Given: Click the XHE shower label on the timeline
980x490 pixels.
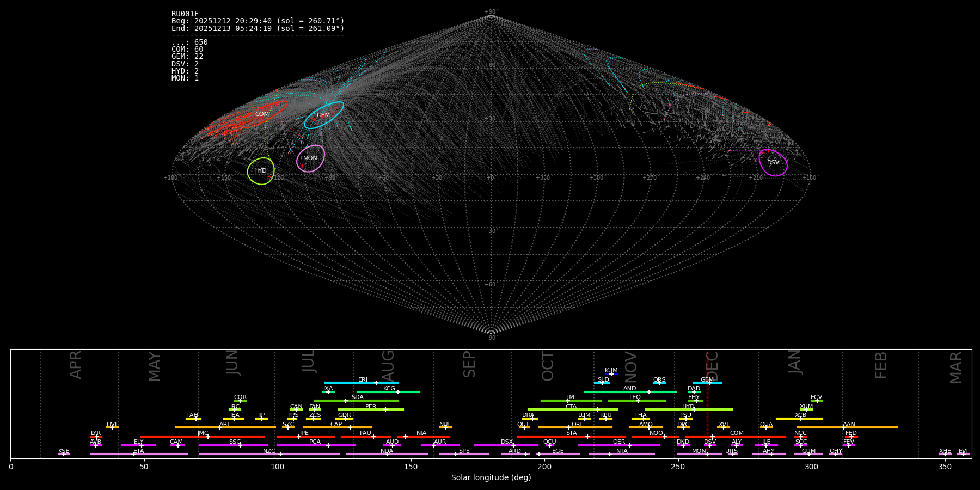Looking at the screenshot, I should click(x=945, y=451).
